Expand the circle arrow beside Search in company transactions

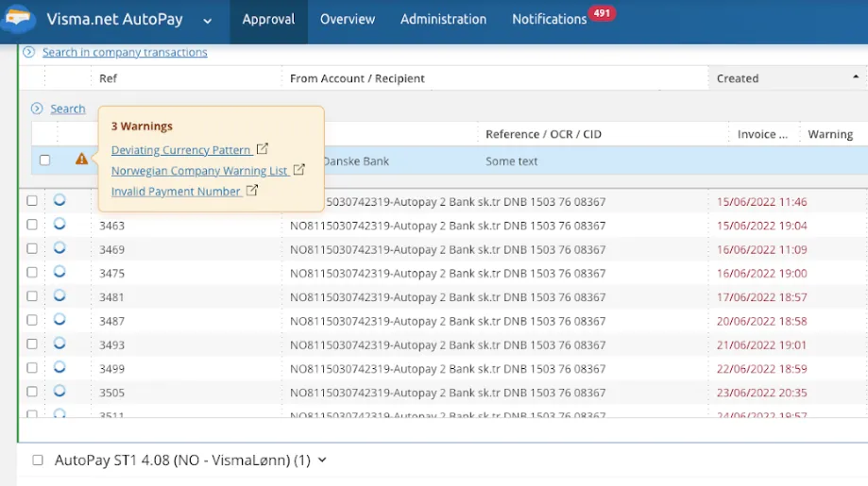coord(28,52)
